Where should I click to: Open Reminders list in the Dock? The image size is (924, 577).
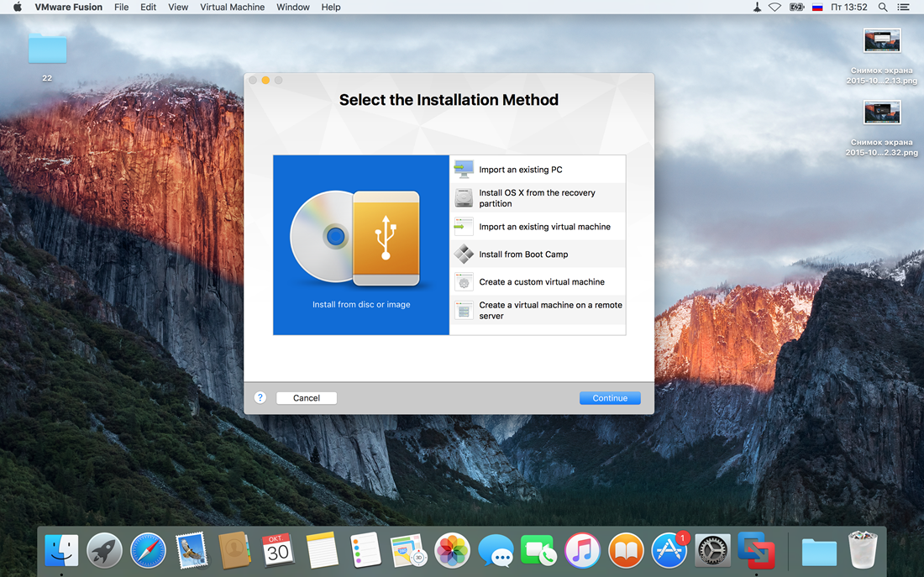(x=365, y=551)
